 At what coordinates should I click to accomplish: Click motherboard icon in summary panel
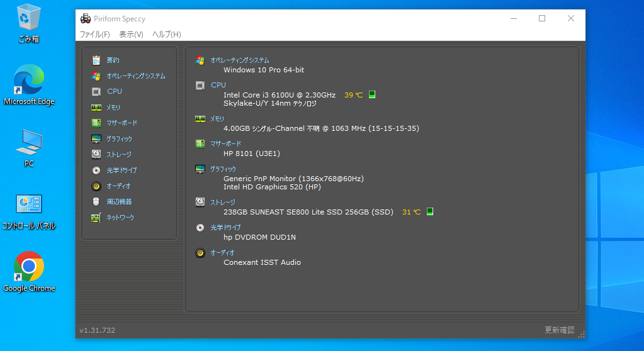[200, 144]
